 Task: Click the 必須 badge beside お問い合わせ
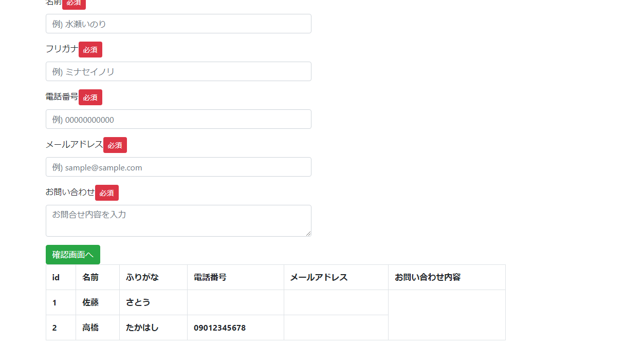pyautogui.click(x=107, y=193)
